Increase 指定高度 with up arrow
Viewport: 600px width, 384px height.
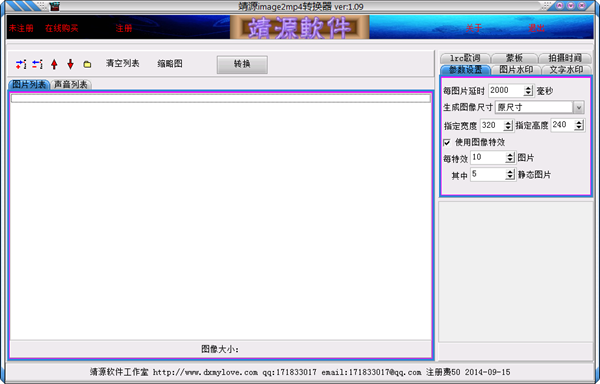coord(579,122)
